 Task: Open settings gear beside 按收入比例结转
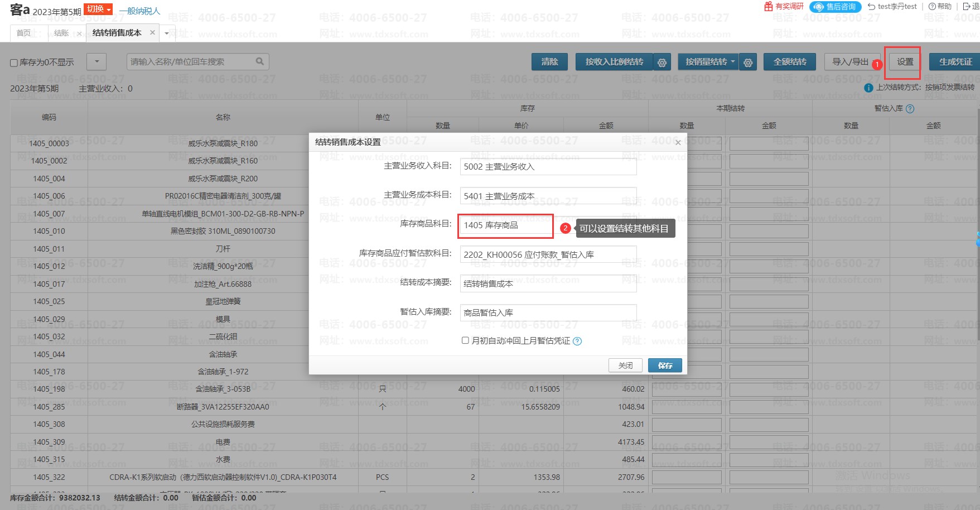tap(662, 62)
